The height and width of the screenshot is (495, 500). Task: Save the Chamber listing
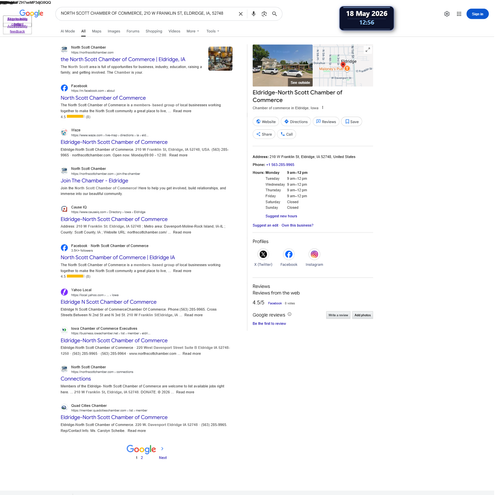click(x=352, y=122)
